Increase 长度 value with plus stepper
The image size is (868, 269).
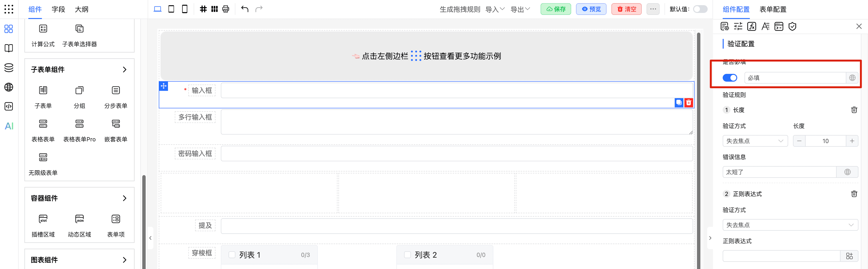point(852,141)
